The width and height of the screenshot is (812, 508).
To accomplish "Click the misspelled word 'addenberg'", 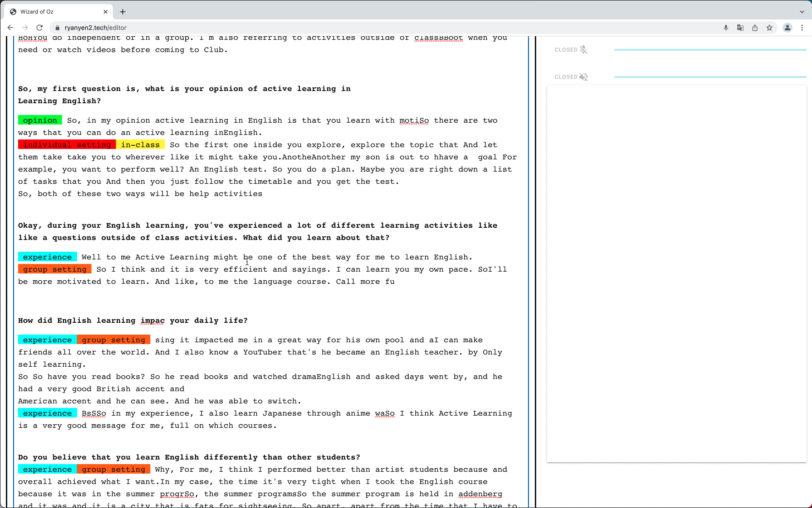I will [x=480, y=494].
